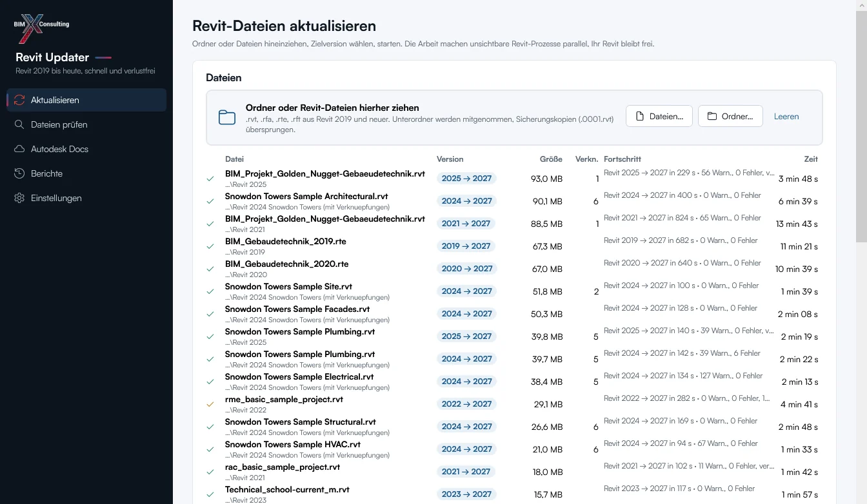
Task: Click the Dateien... button
Action: point(659,116)
